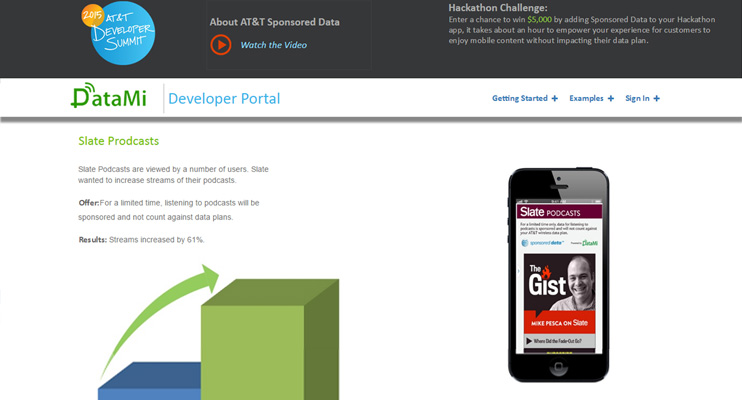Click the plus icon beside Getting Started
The image size is (742, 400).
(555, 98)
